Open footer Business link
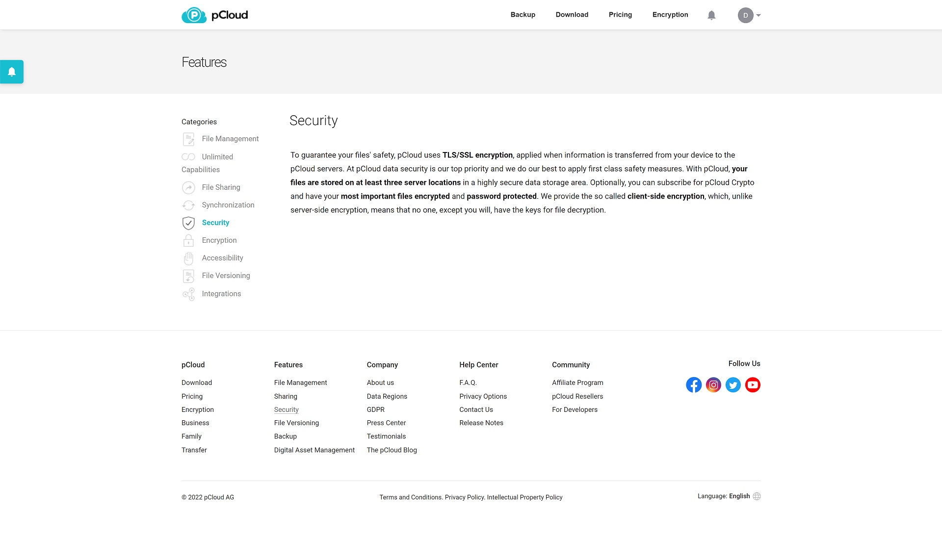 coord(195,423)
